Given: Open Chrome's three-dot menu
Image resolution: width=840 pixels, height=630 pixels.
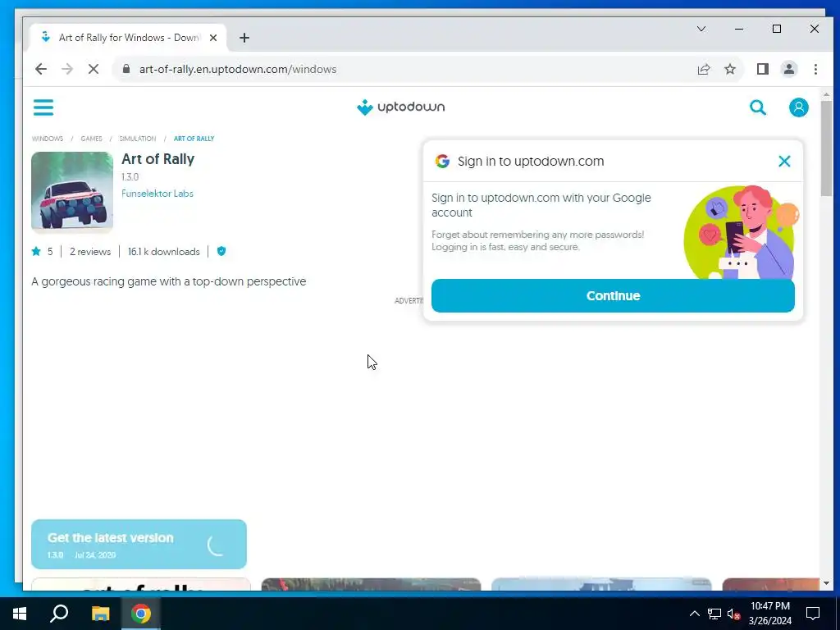Looking at the screenshot, I should (x=815, y=69).
